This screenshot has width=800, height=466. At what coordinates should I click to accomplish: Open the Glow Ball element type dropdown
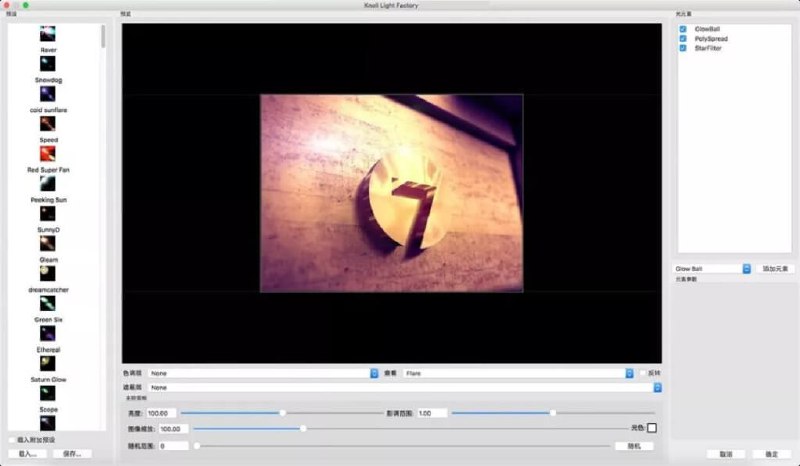click(712, 269)
